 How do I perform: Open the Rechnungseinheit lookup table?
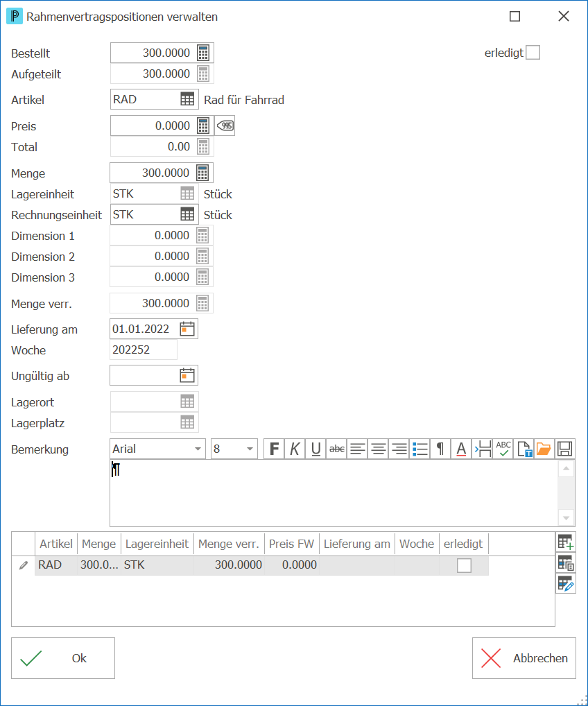[187, 214]
